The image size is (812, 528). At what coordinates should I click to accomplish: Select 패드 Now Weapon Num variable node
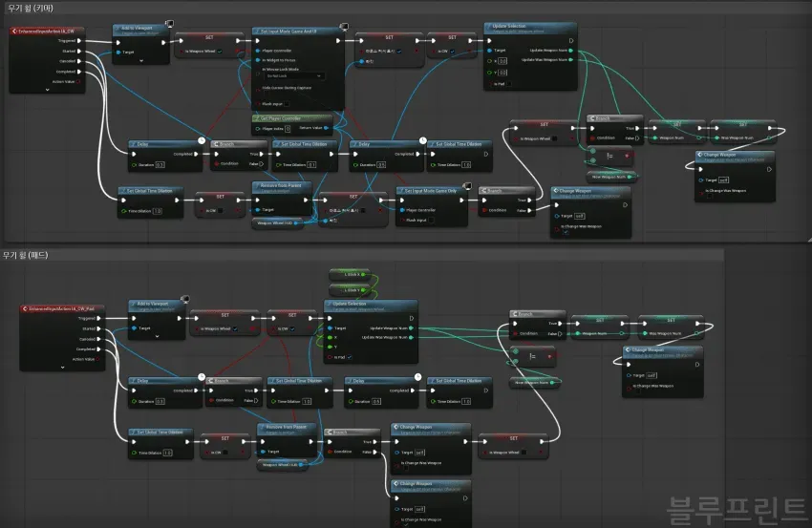[x=534, y=383]
